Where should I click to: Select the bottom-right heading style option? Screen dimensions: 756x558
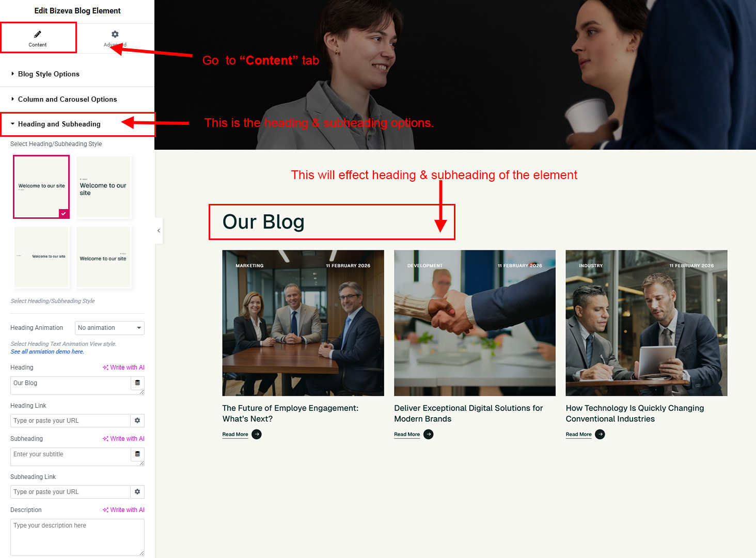pos(104,257)
